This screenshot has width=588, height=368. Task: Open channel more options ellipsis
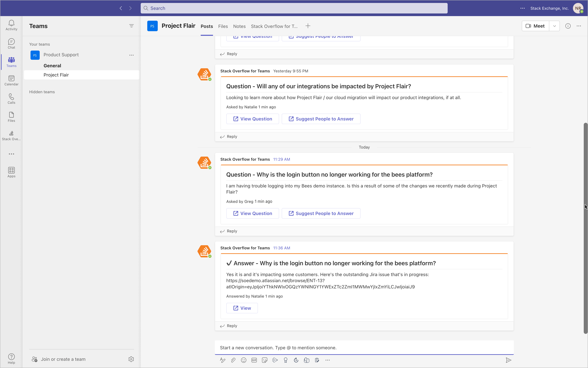(x=579, y=26)
